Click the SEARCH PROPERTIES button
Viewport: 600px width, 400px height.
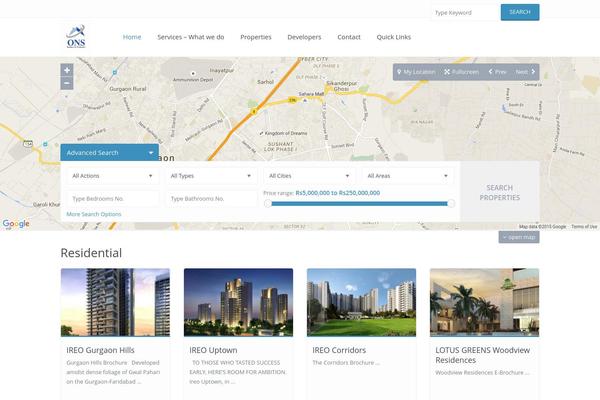(x=500, y=191)
